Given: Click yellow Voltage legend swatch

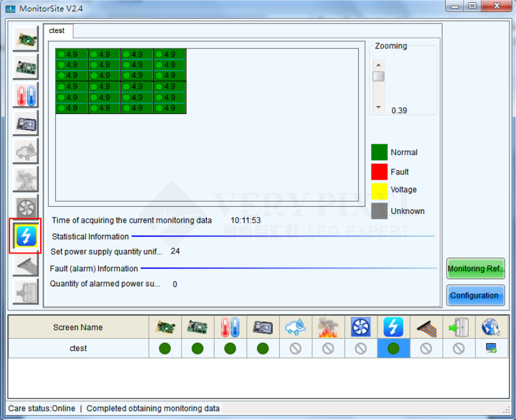Looking at the screenshot, I should click(x=379, y=191).
